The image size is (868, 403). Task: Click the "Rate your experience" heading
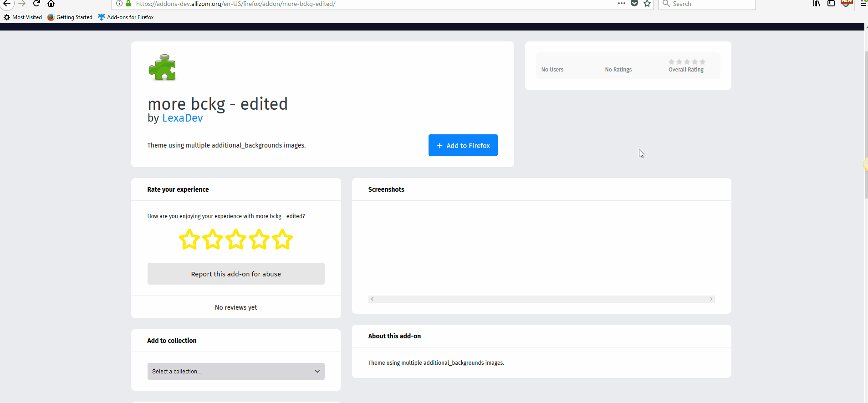pos(178,189)
